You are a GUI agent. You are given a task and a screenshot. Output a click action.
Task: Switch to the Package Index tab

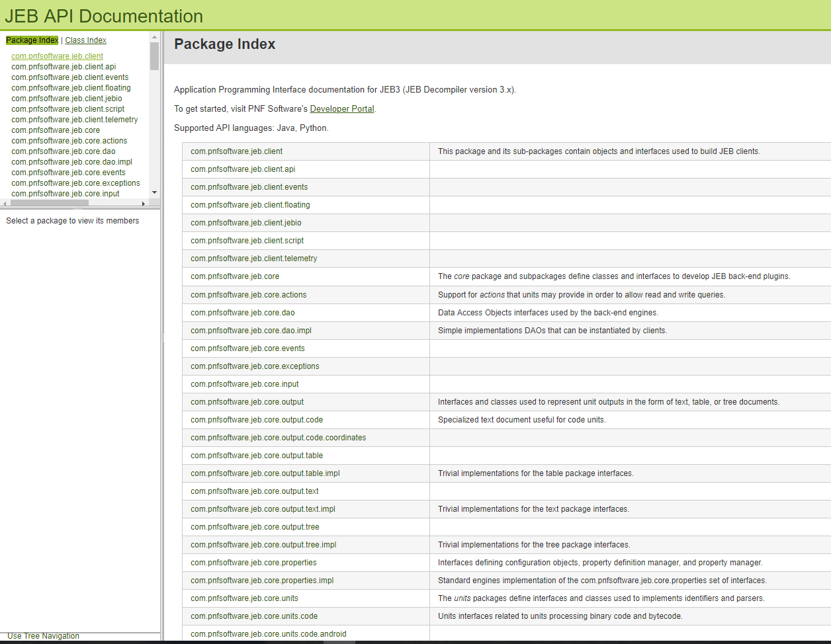pyautogui.click(x=32, y=40)
